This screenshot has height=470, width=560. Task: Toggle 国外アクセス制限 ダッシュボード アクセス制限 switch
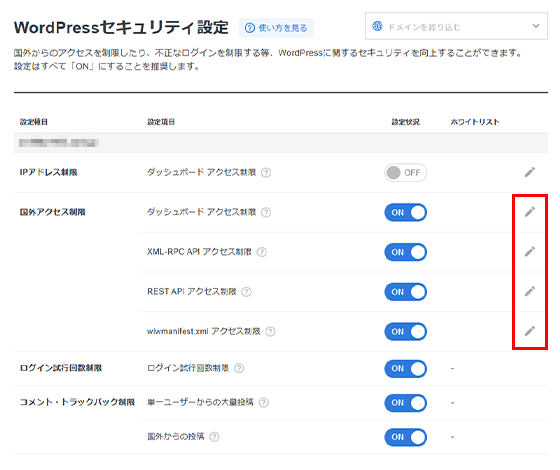(405, 212)
